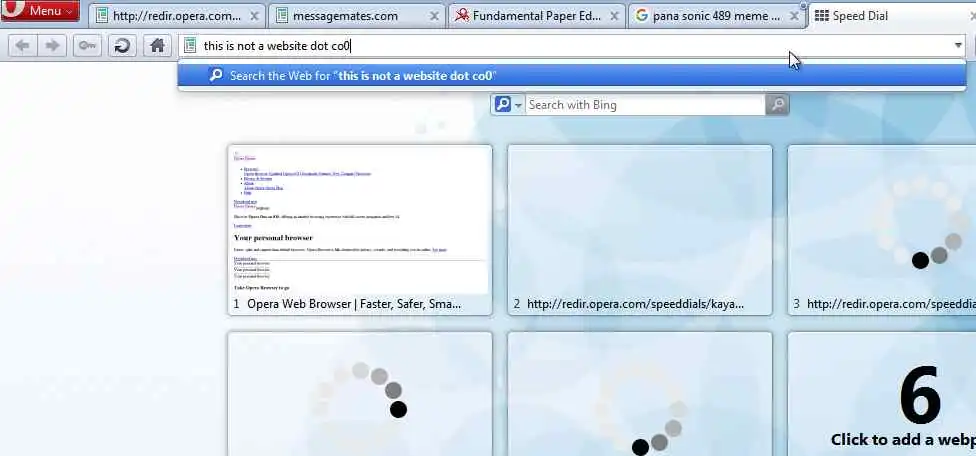Viewport: 976px width, 456px height.
Task: Close the messagemates.com tab
Action: [434, 16]
